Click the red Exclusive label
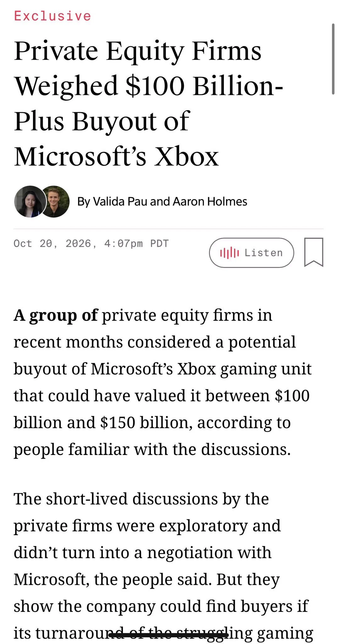337x644 pixels. (x=52, y=16)
